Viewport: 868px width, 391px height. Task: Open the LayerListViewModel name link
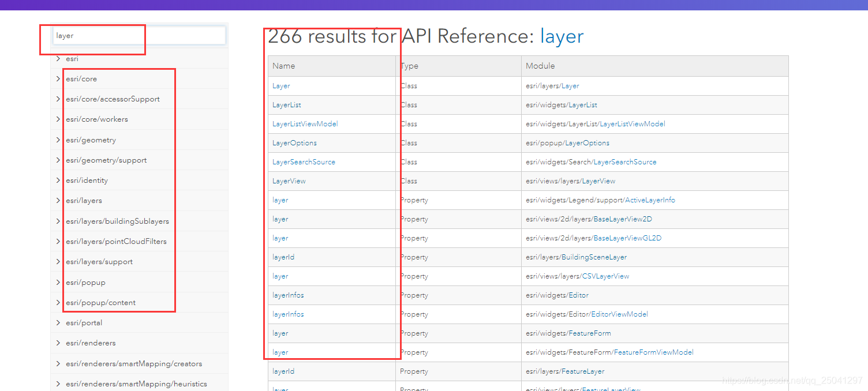pos(305,123)
